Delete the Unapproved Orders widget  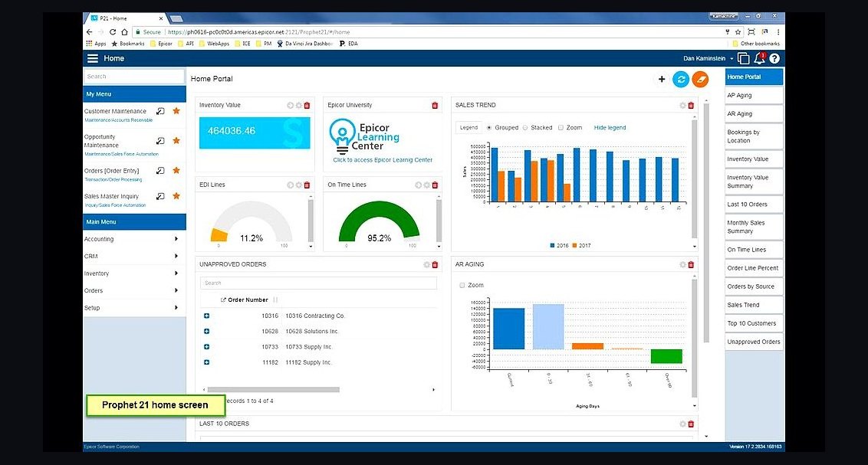coord(435,264)
